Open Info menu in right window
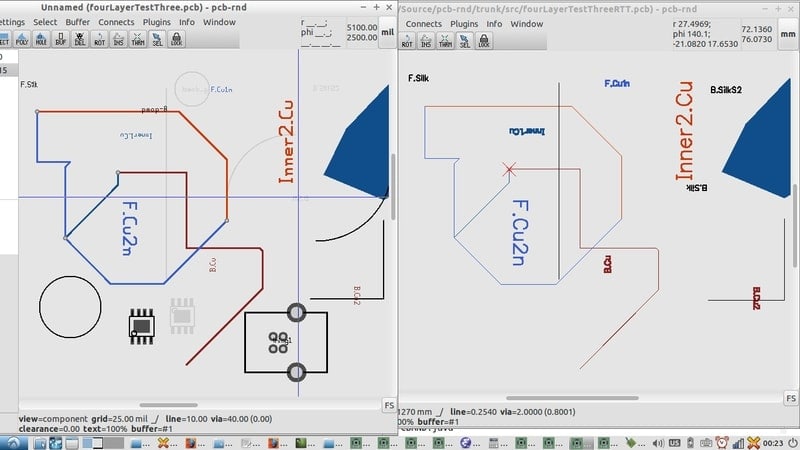 pos(494,24)
